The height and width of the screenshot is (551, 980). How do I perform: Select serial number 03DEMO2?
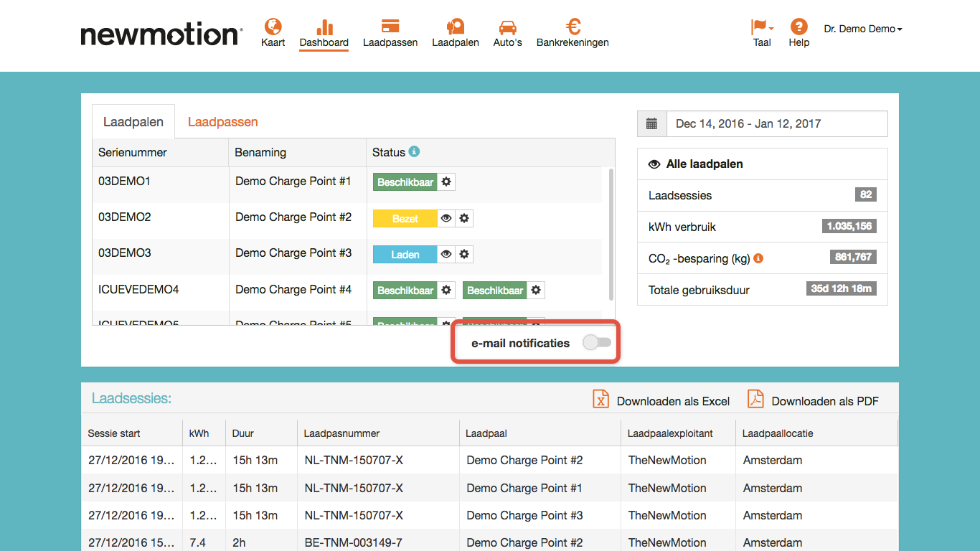124,217
